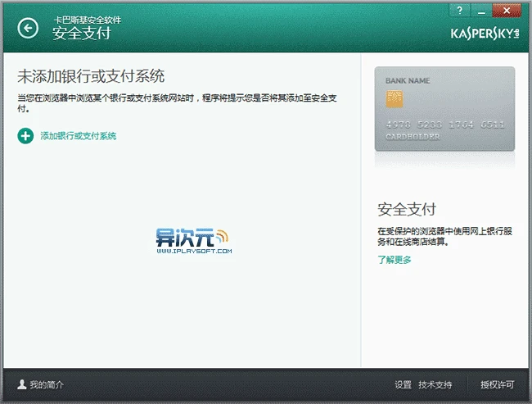
Task: Open 技术支持 technical support
Action: (x=435, y=384)
